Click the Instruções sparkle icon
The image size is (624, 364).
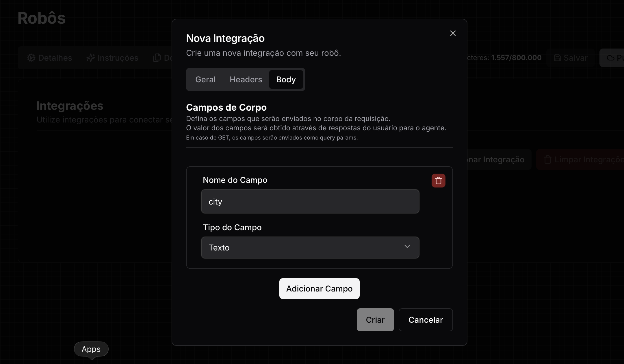[x=91, y=58]
